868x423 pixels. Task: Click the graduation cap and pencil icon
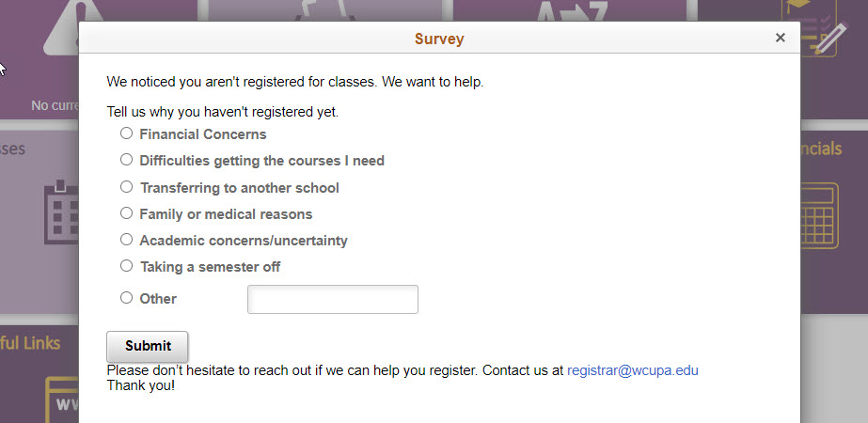(x=819, y=28)
